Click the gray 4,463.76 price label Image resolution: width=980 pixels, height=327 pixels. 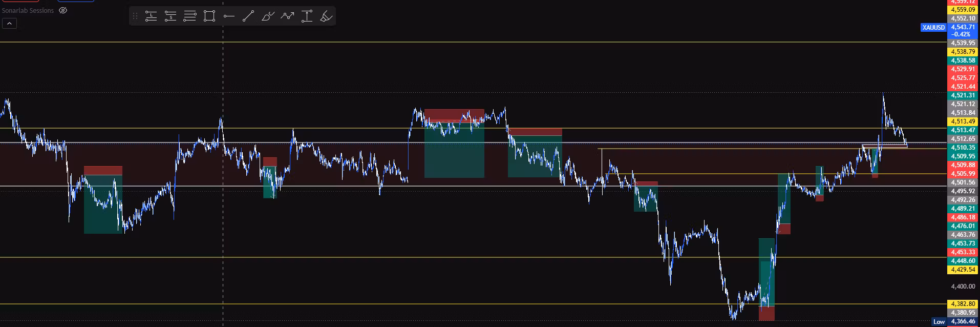point(963,235)
